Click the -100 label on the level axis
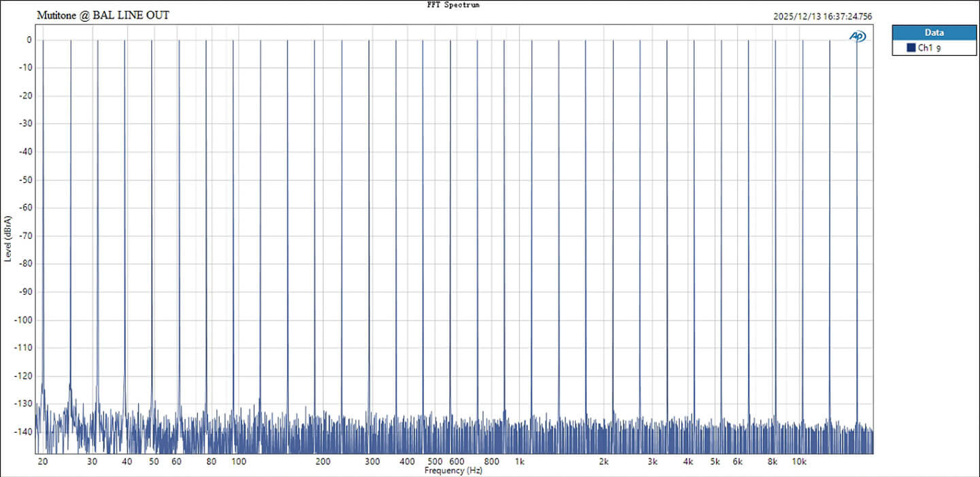The image size is (980, 477). [23, 319]
